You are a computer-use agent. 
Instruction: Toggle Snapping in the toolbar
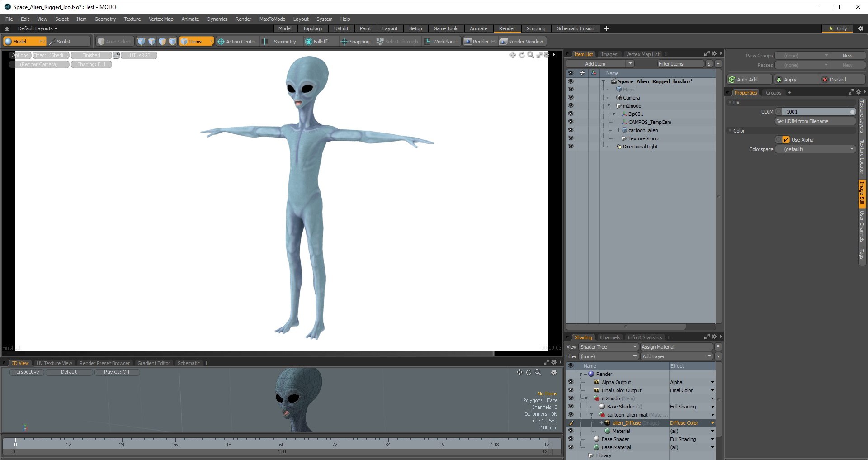tap(355, 42)
